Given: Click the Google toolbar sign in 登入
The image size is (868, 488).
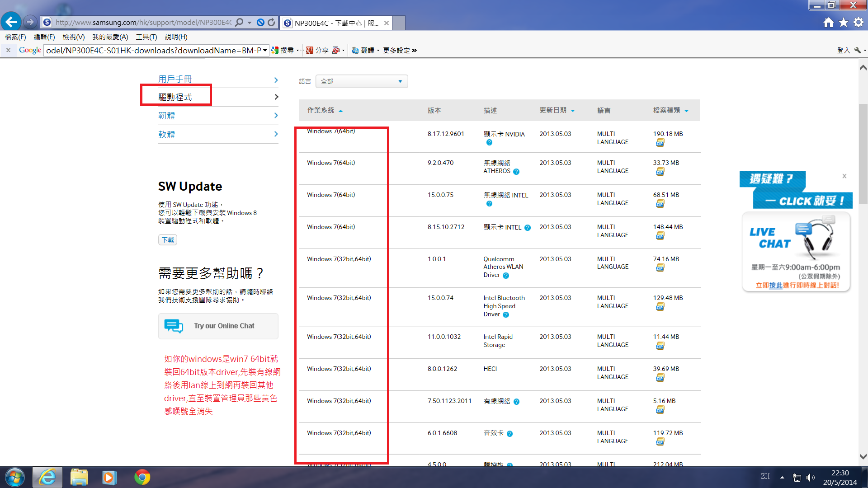Looking at the screenshot, I should click(843, 51).
